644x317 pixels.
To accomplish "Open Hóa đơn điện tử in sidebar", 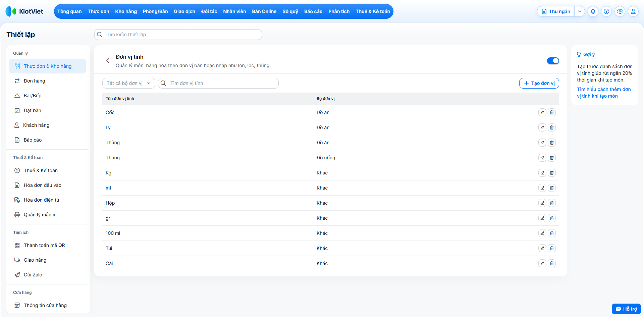I will click(47, 200).
